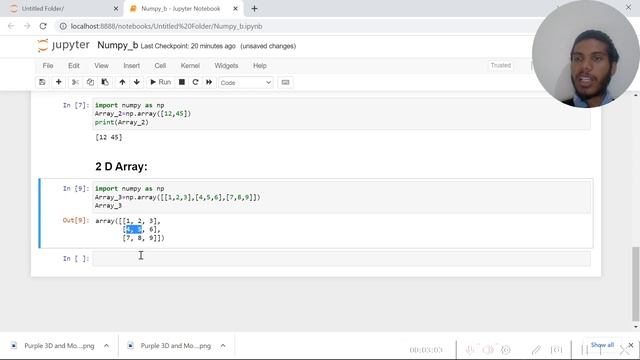Toggle recorder webcam icon
The image size is (640, 360).
(x=506, y=350)
